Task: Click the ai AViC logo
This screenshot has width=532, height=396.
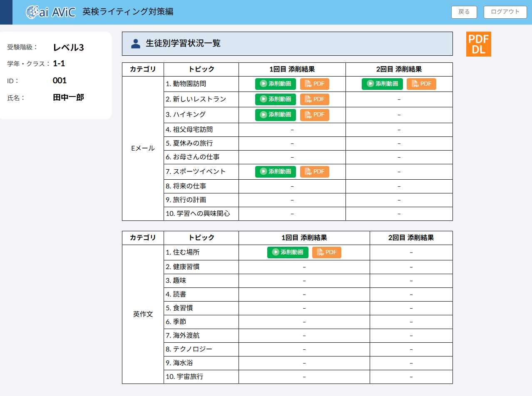Action: click(x=51, y=12)
